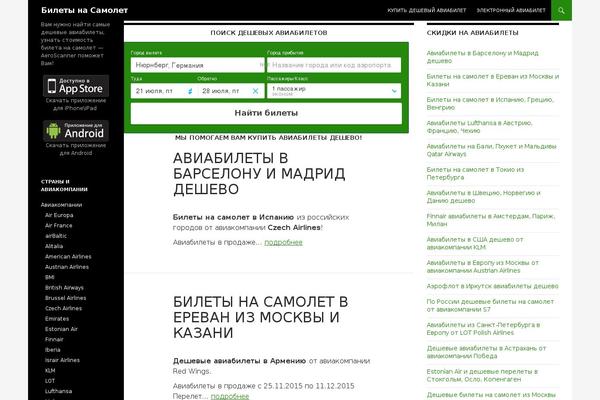Click the arrival city input field
600x400 pixels.
(334, 65)
